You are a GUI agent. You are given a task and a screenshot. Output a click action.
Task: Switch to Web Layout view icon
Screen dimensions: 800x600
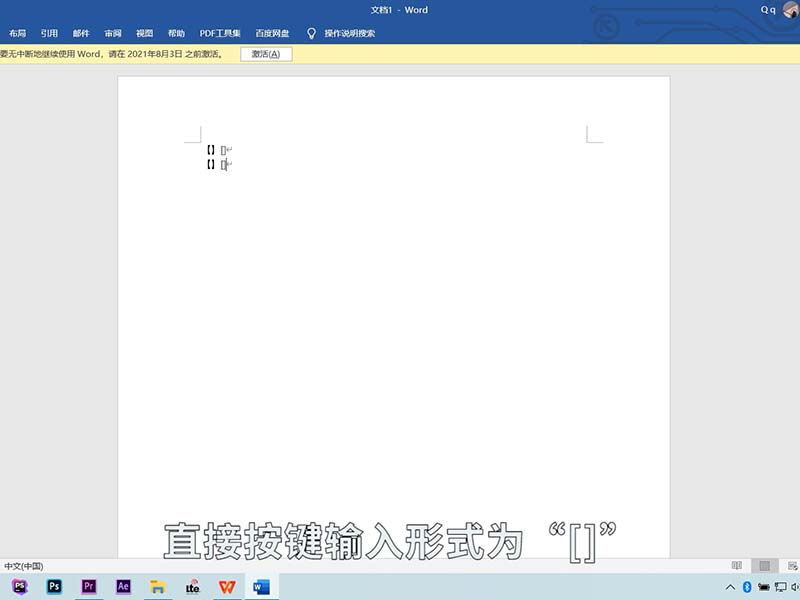(792, 565)
